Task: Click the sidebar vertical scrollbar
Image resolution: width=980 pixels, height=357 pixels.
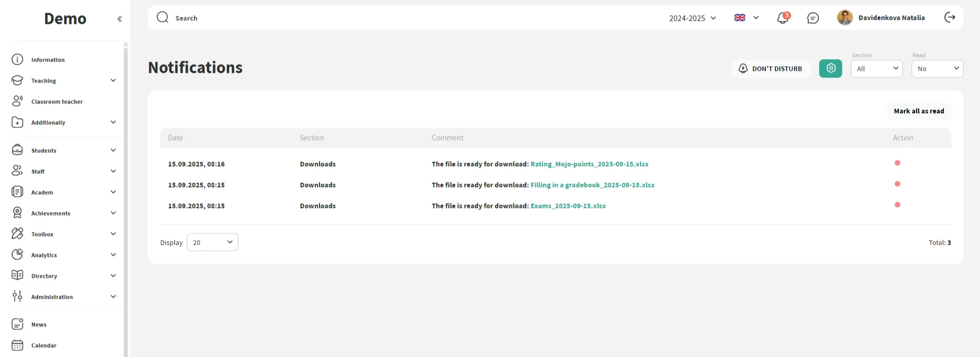Action: pyautogui.click(x=126, y=199)
